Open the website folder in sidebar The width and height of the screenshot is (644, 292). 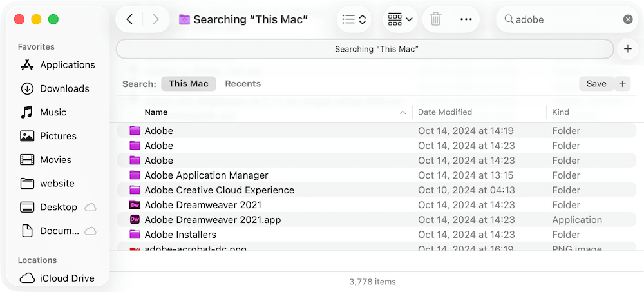47,184
